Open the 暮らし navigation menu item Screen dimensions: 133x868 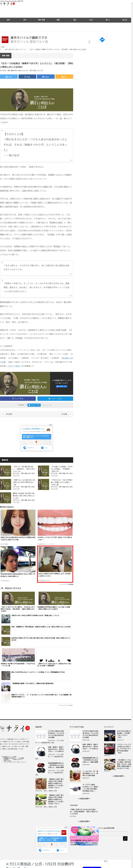click(108, 20)
